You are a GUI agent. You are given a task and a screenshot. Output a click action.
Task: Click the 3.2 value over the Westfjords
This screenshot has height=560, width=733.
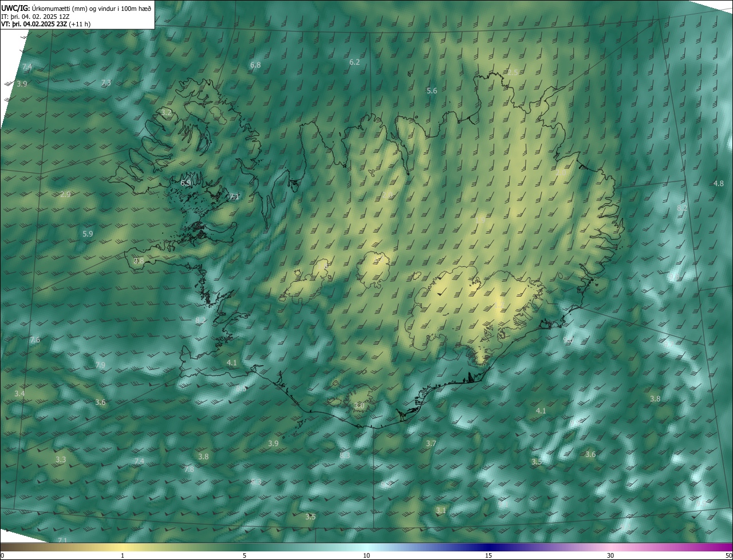[x=166, y=113]
